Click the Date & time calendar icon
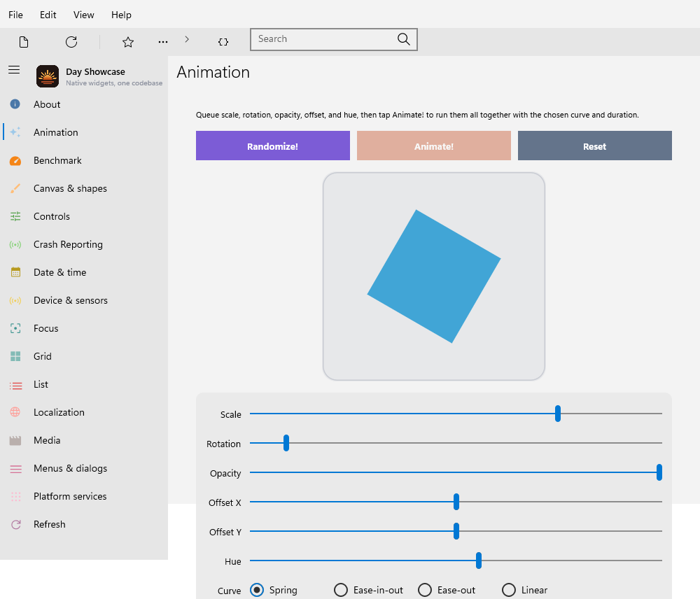The width and height of the screenshot is (700, 599). tap(15, 272)
